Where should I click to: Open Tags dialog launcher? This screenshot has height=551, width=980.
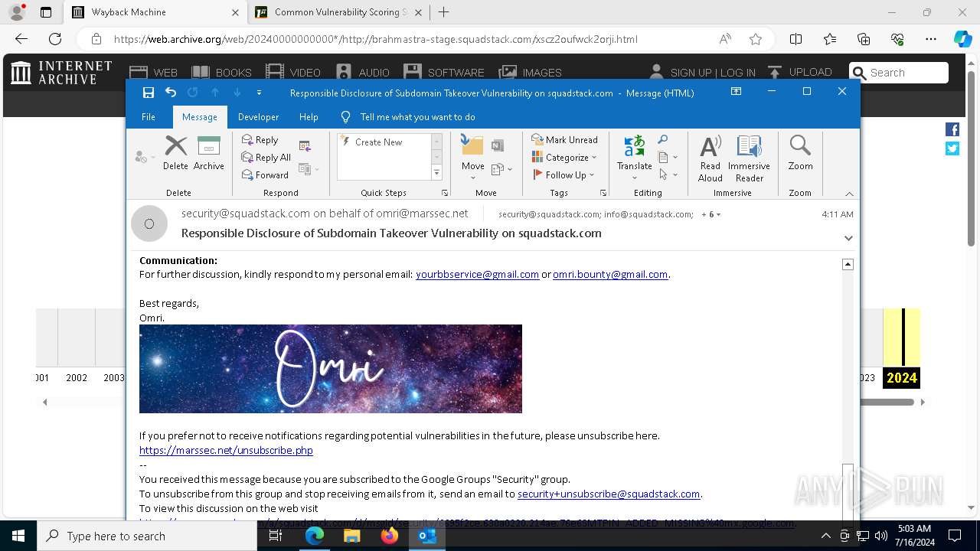click(603, 193)
